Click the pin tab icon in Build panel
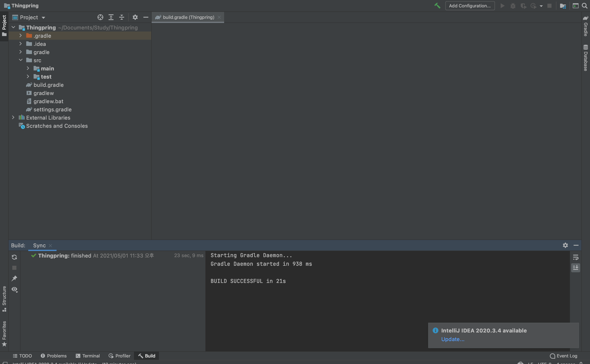Image resolution: width=590 pixels, height=364 pixels. pyautogui.click(x=14, y=278)
